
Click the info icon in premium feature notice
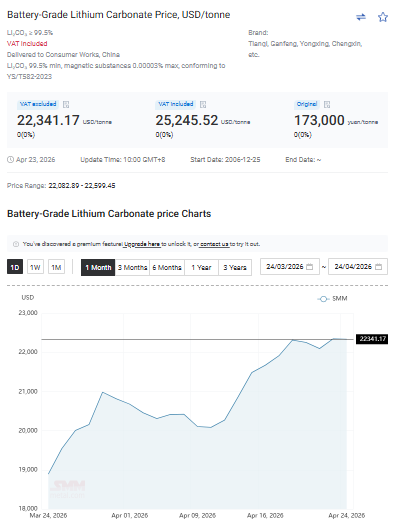tap(16, 244)
